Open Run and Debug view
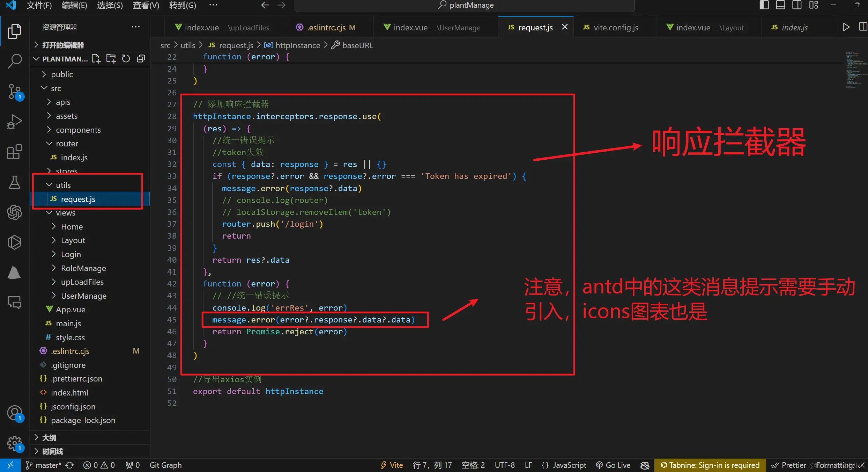This screenshot has width=868, height=472. [x=14, y=122]
